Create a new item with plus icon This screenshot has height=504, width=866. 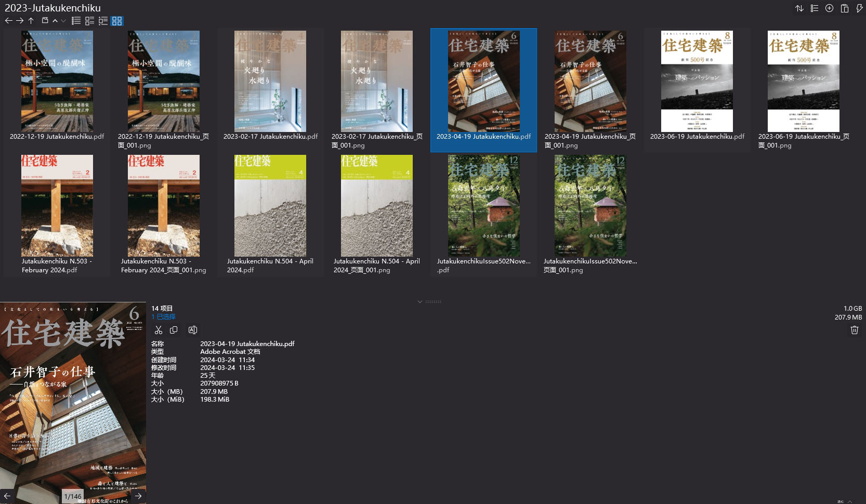829,8
